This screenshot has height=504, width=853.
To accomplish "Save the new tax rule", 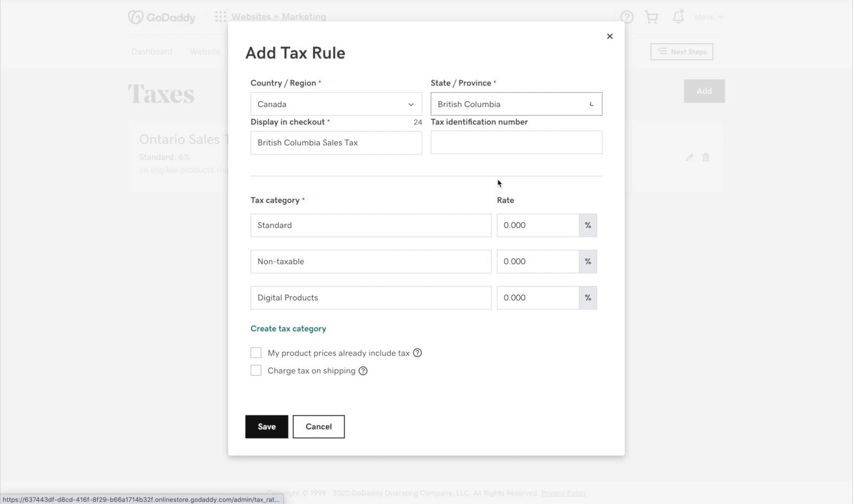I will (267, 427).
